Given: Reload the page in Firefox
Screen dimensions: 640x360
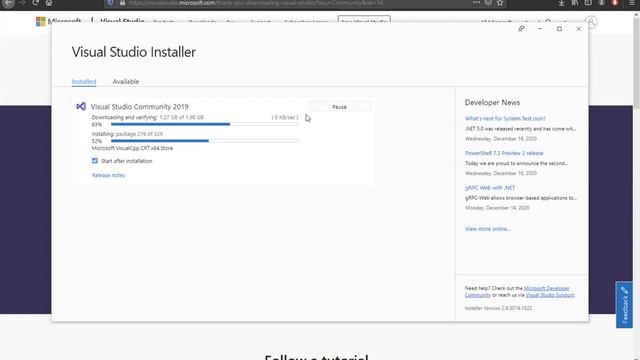Looking at the screenshot, I should tap(36, 3).
